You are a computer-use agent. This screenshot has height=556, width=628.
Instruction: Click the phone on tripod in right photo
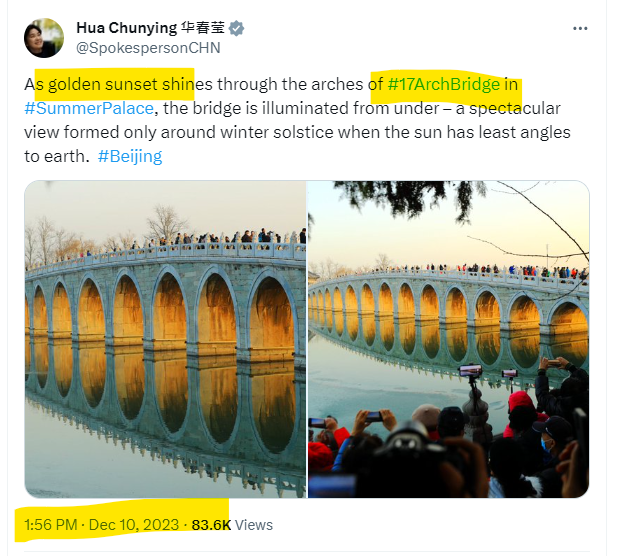[x=470, y=370]
